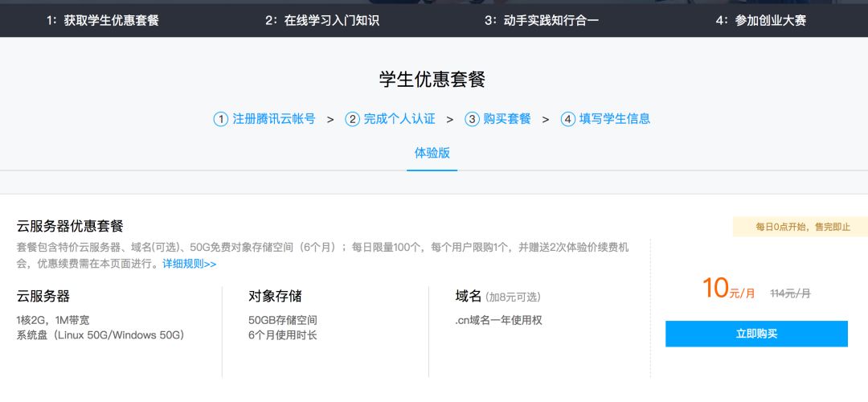Click the (加8元可选) note
The height and width of the screenshot is (402, 868).
(513, 297)
